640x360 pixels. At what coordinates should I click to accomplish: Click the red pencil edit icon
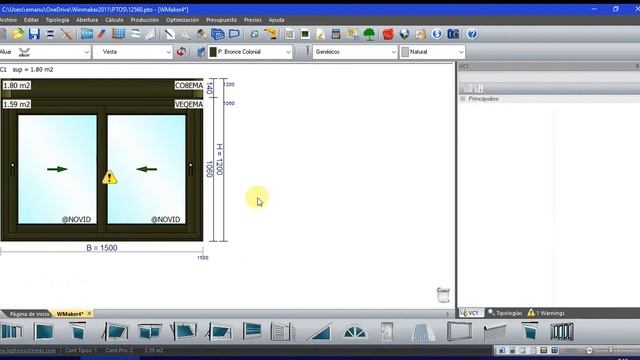(x=102, y=34)
